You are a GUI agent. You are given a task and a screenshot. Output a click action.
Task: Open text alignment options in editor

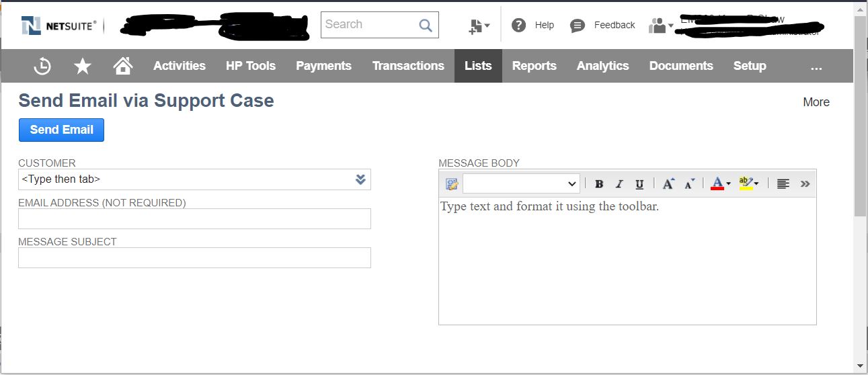pos(783,183)
